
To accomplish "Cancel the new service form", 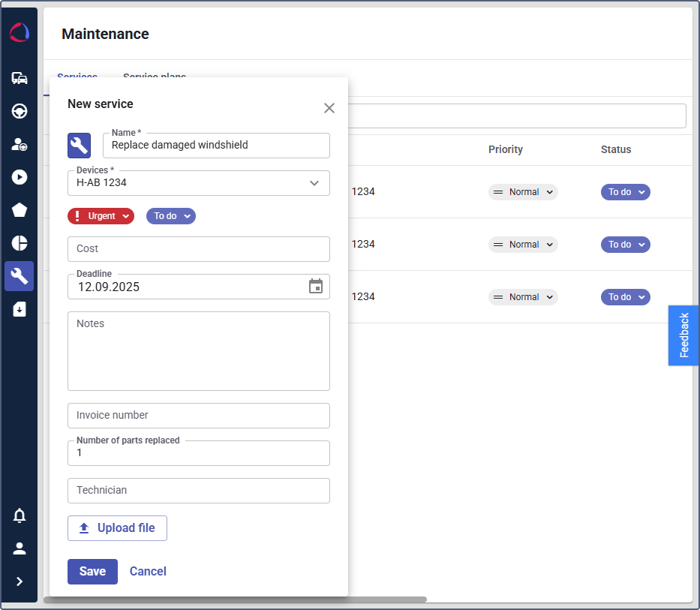I will 148,572.
